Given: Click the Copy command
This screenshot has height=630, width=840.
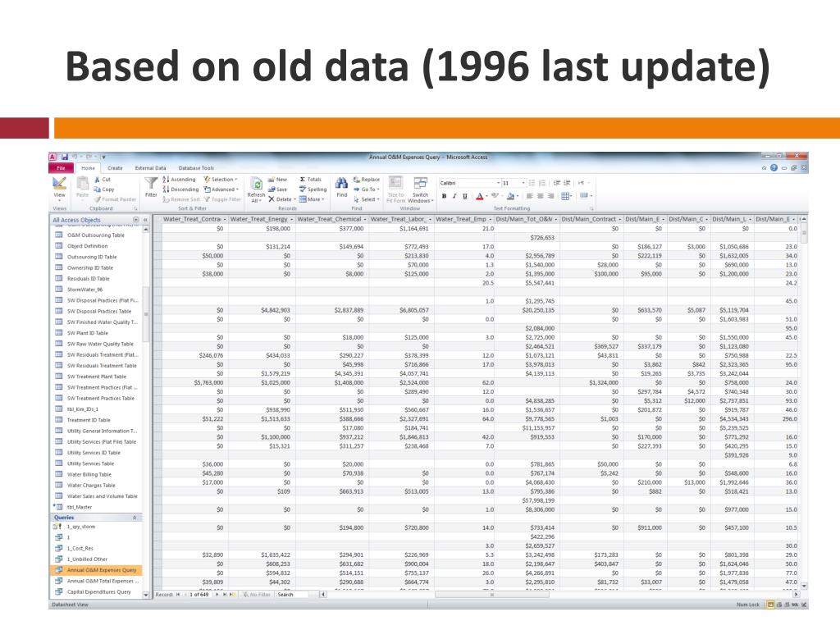Looking at the screenshot, I should click(x=104, y=189).
